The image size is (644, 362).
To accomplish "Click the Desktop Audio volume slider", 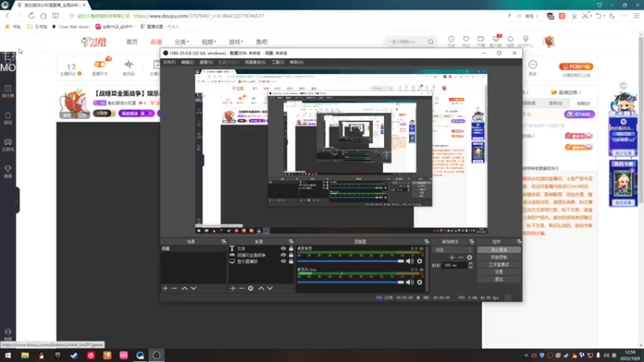I will (350, 261).
